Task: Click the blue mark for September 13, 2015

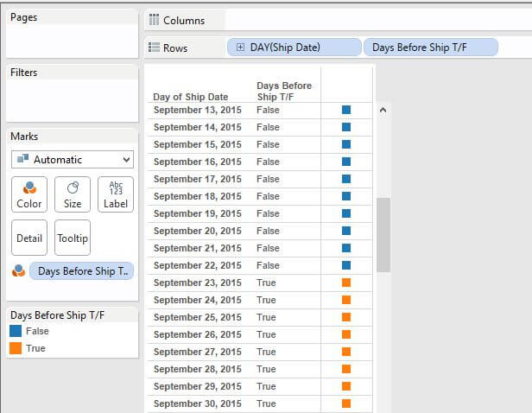Action: (346, 110)
